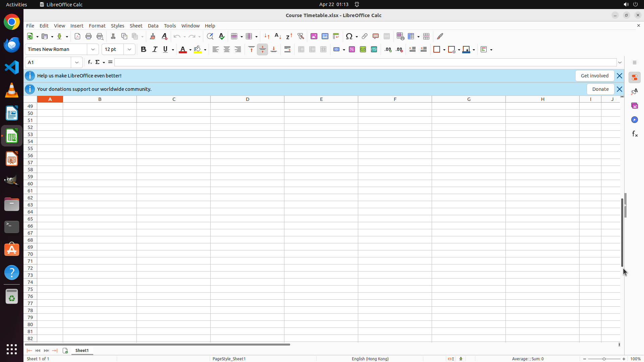Click the Sort Ascending icon

tap(278, 36)
